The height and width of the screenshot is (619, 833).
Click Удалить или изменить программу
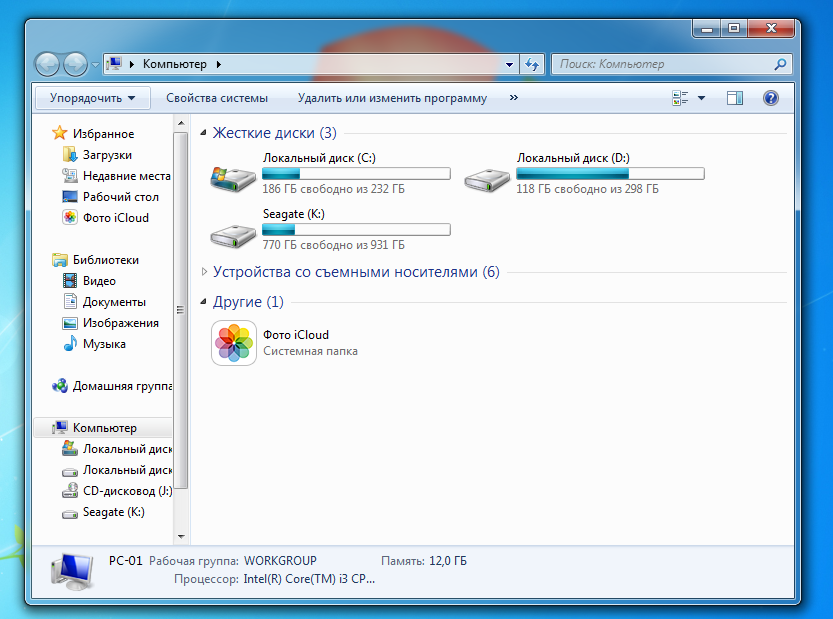click(x=392, y=98)
